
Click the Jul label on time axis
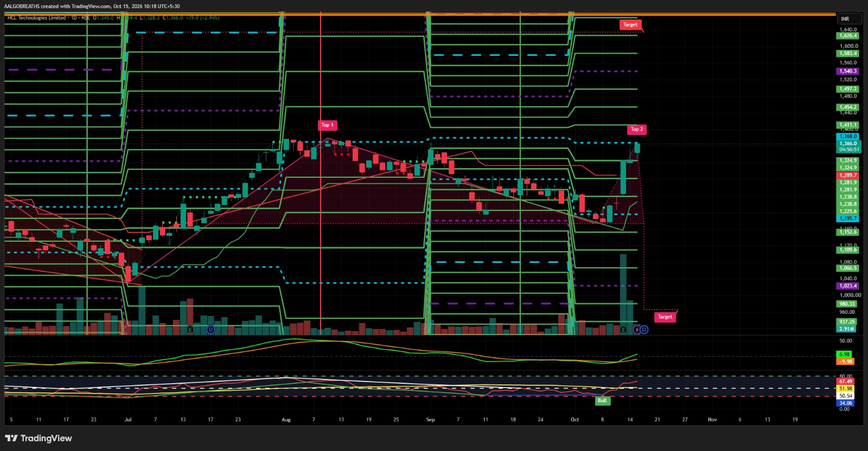[x=128, y=420]
